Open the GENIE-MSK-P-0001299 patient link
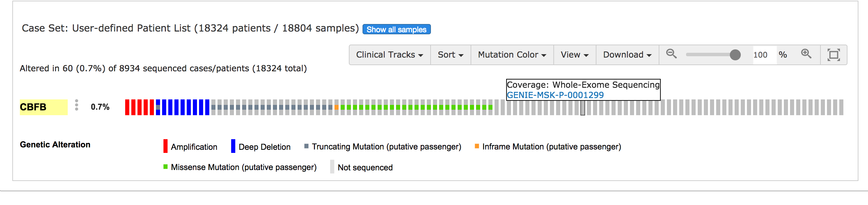This screenshot has width=868, height=205. pos(555,95)
